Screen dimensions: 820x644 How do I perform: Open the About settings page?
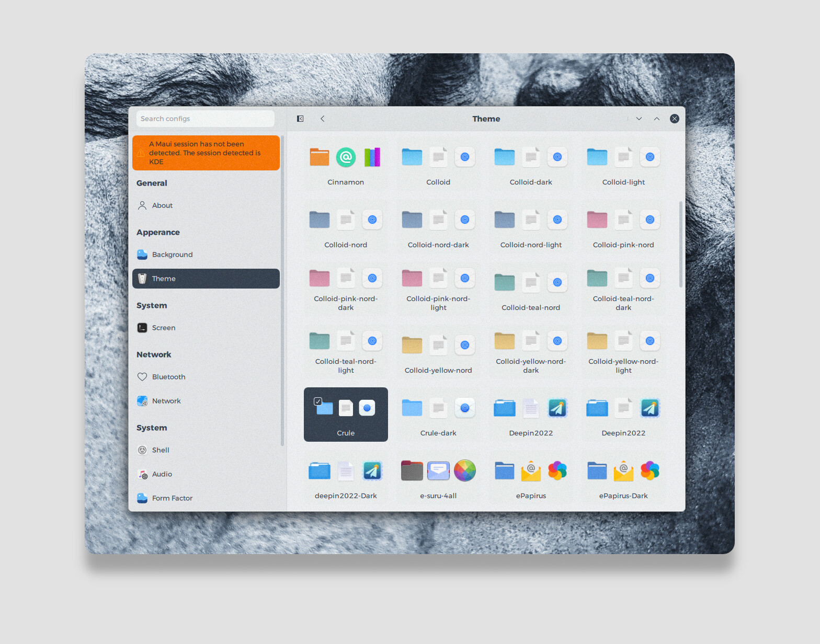(x=206, y=205)
